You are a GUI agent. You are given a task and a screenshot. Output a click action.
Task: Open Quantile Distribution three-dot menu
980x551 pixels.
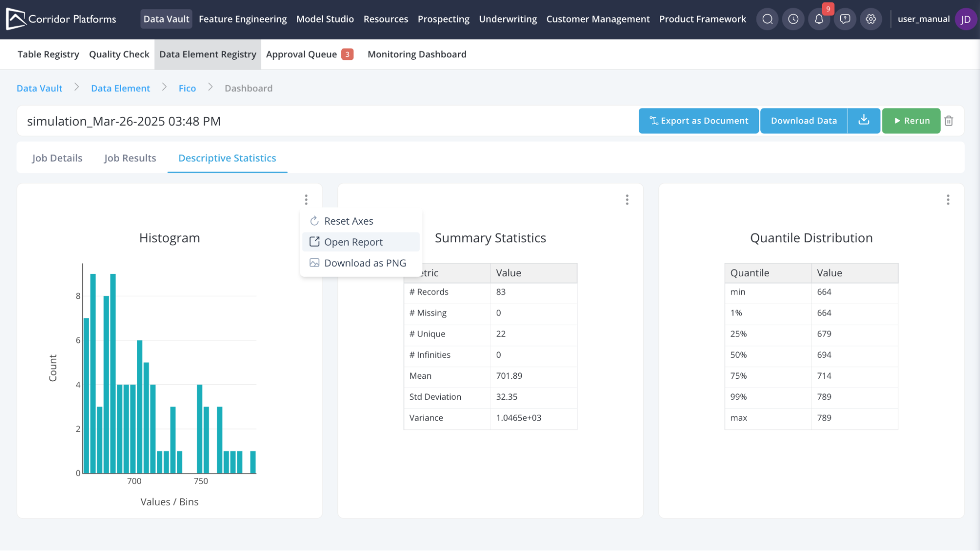(948, 200)
